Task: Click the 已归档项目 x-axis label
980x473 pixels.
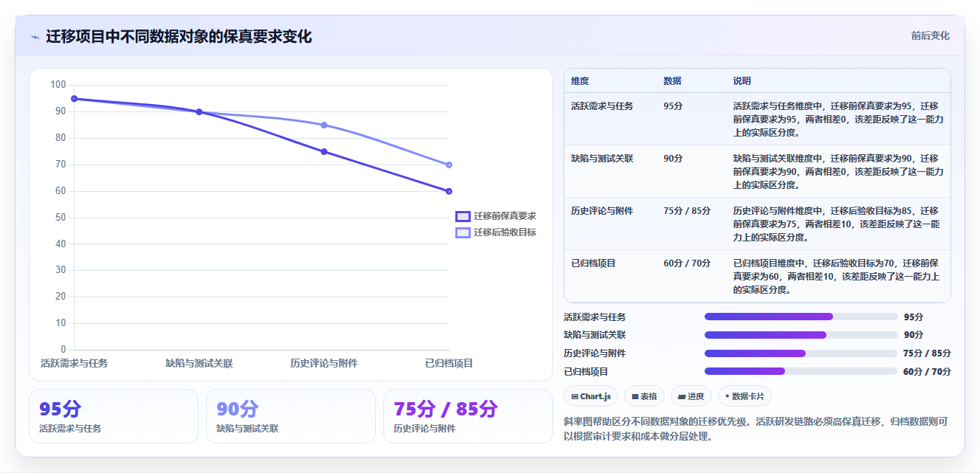Action: [x=449, y=363]
